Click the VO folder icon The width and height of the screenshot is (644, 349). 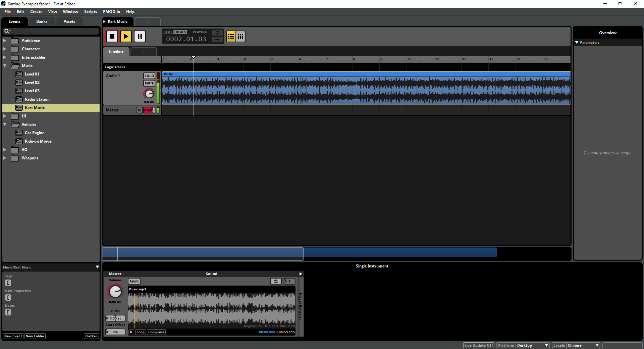15,150
